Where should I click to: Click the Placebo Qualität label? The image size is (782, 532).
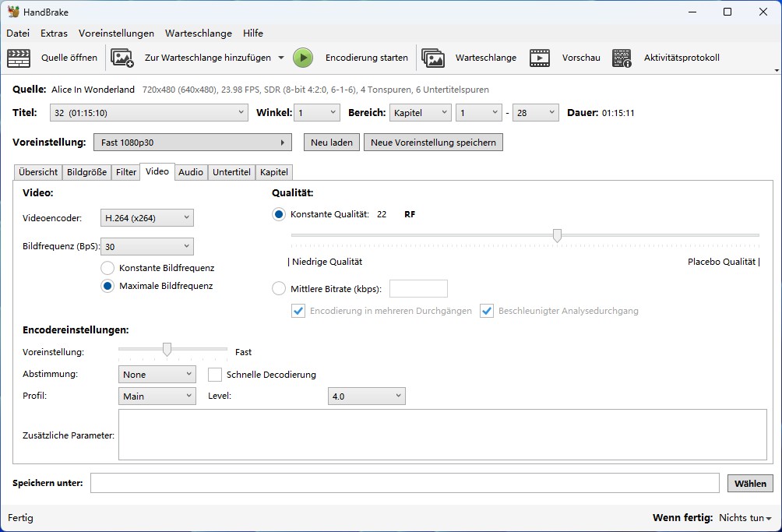pyautogui.click(x=722, y=262)
